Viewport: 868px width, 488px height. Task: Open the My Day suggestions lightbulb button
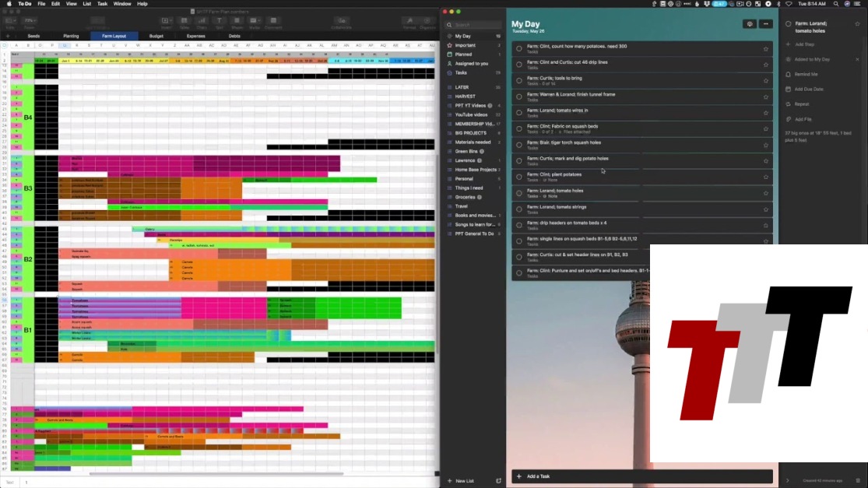coord(749,24)
